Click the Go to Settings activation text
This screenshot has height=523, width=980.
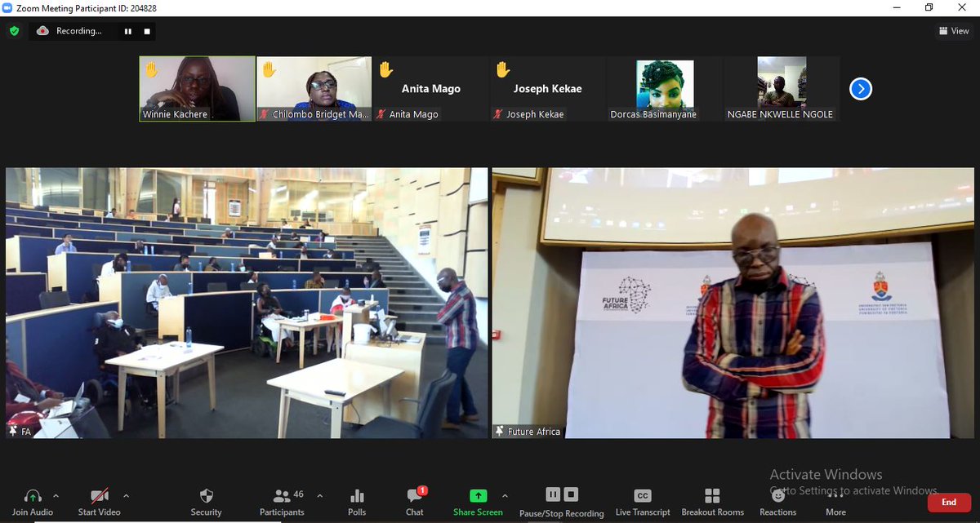855,490
